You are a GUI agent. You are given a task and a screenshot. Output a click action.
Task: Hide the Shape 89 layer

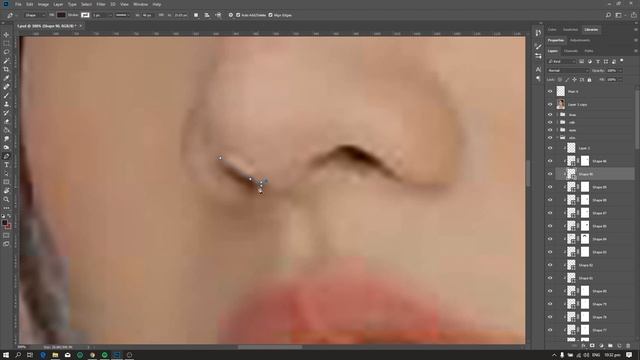[x=550, y=187]
